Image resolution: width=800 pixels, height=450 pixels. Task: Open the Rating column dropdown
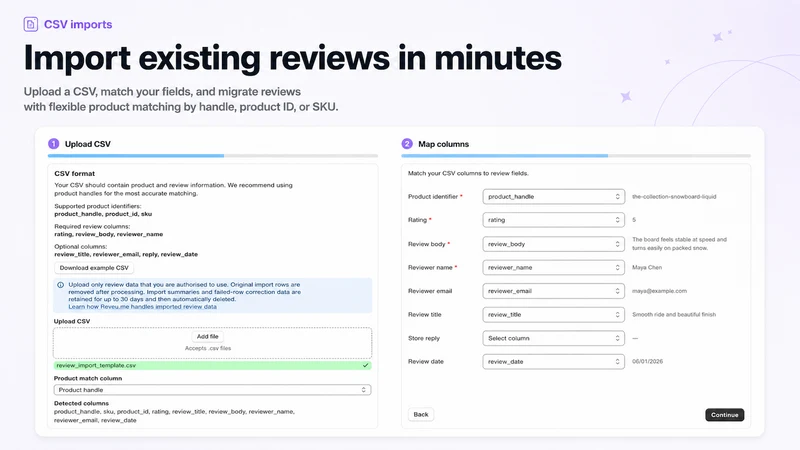pos(554,220)
